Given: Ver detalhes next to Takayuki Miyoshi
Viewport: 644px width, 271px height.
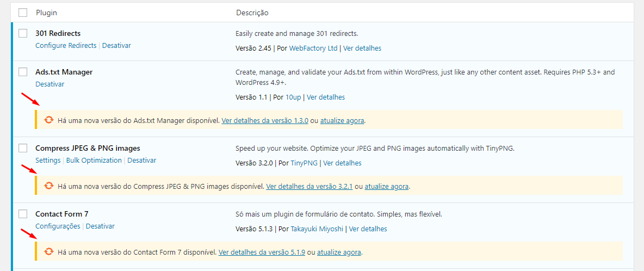Looking at the screenshot, I should click(x=368, y=229).
